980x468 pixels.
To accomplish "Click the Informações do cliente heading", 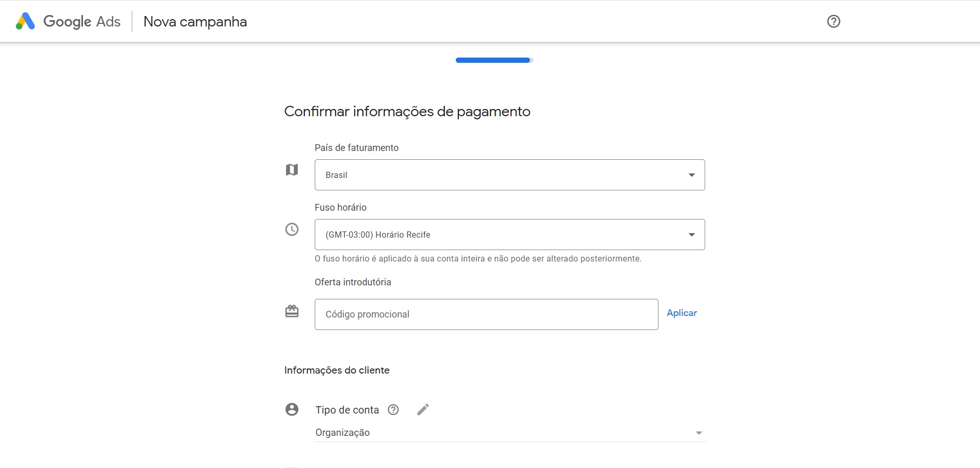I will pyautogui.click(x=337, y=370).
